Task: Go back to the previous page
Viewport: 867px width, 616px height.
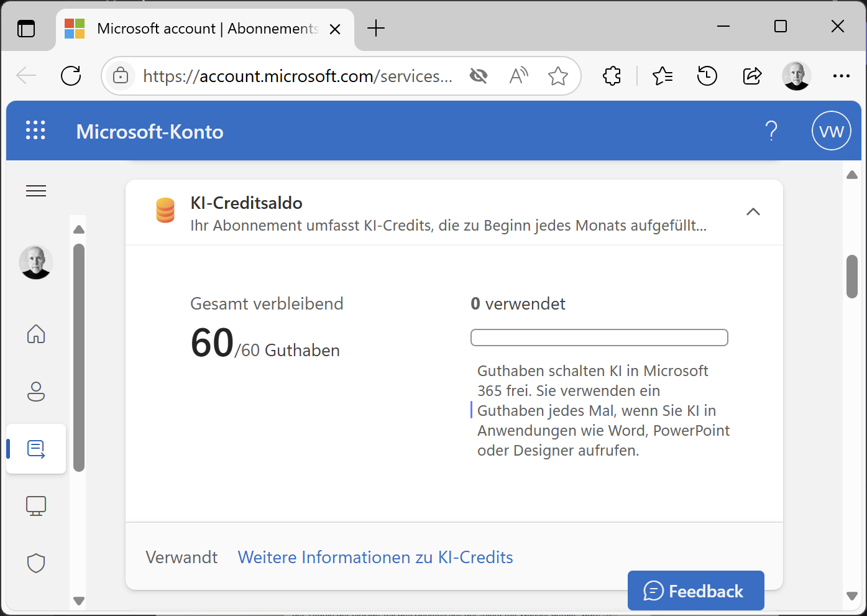Action: coord(26,76)
